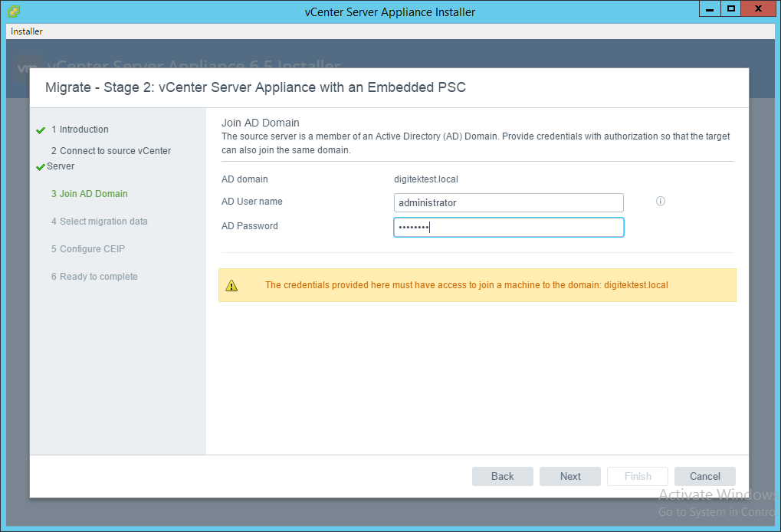Click the AD User name label
This screenshot has height=532, width=781.
point(252,202)
